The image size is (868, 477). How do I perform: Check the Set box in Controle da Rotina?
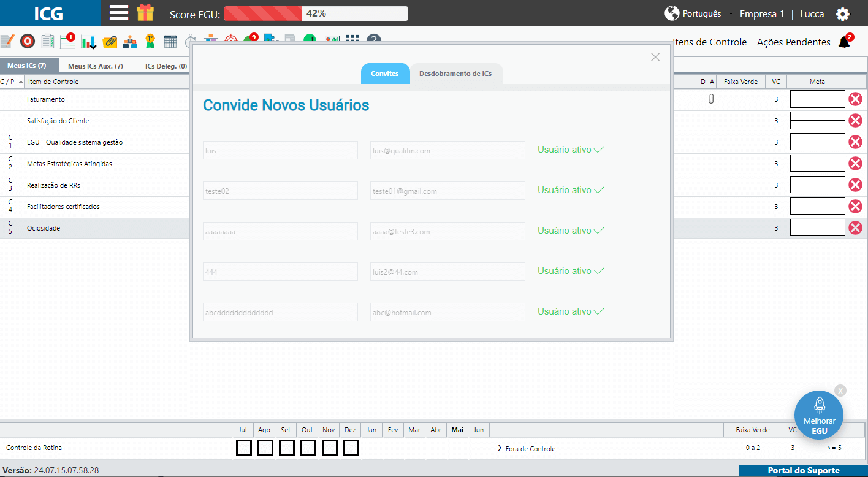point(286,448)
